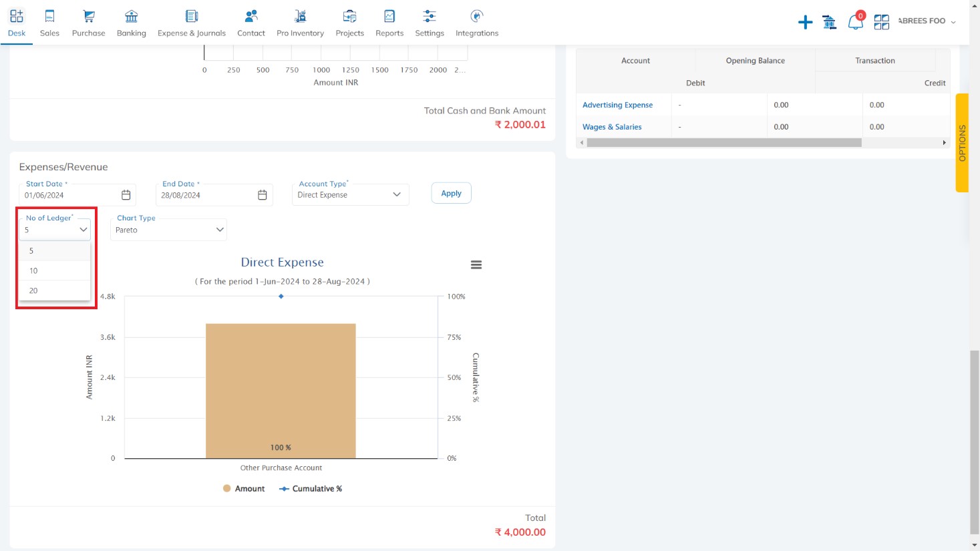Click the Other Purchase Account bar

(281, 391)
